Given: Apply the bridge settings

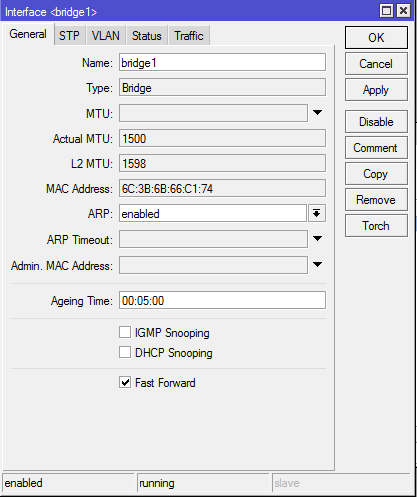Looking at the screenshot, I should pyautogui.click(x=376, y=90).
